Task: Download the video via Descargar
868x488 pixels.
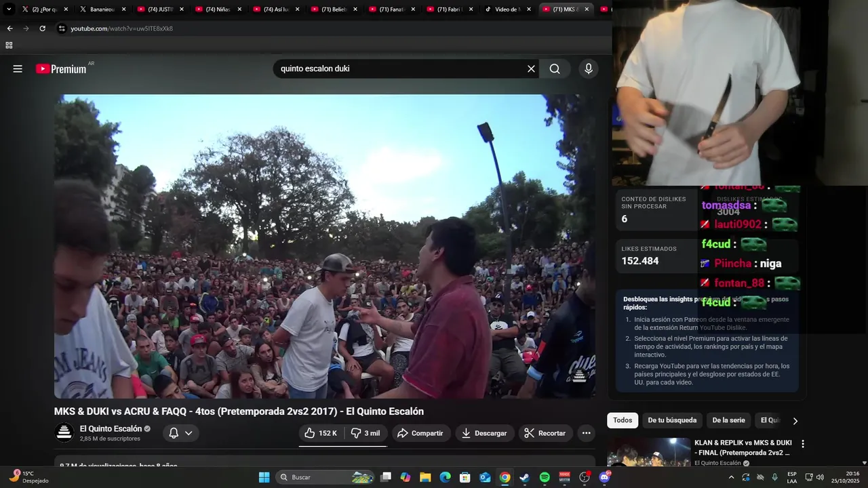Action: point(484,433)
